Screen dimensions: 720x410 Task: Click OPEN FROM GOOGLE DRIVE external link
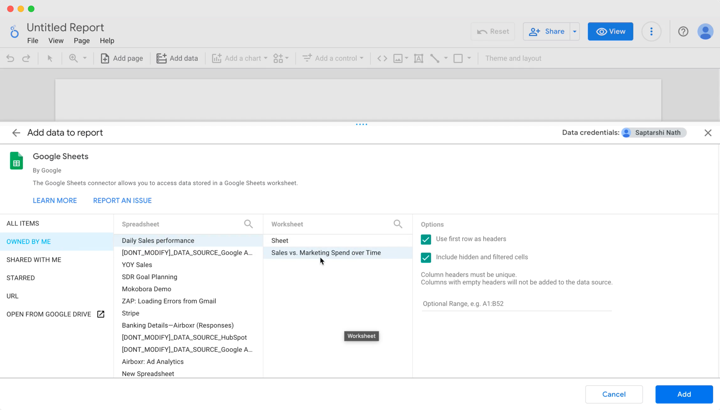[x=56, y=314]
